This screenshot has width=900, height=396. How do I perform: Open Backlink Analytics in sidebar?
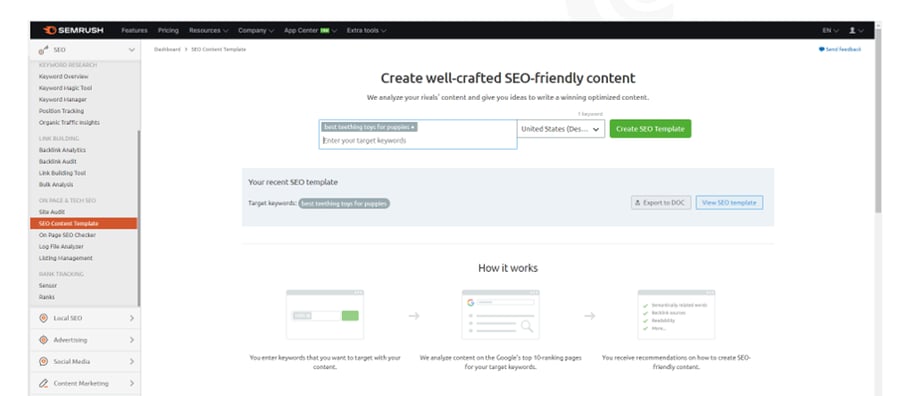pyautogui.click(x=62, y=150)
